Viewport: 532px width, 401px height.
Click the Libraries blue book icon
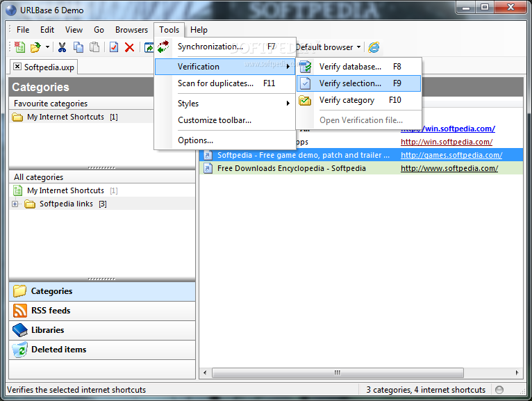(20, 329)
